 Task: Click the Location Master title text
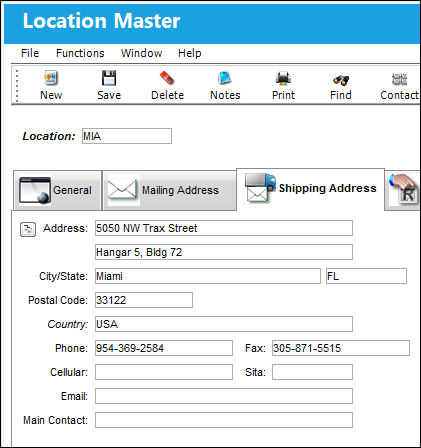(x=101, y=21)
